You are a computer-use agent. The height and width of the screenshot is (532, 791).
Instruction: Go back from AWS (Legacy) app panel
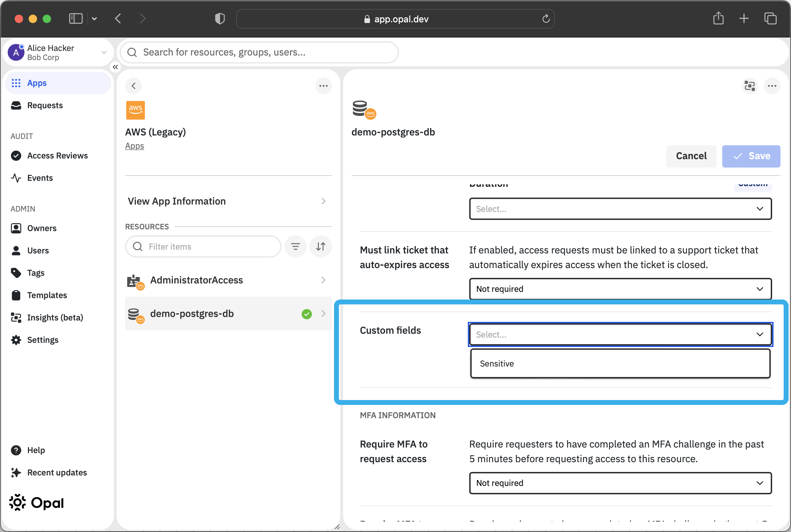click(x=133, y=86)
